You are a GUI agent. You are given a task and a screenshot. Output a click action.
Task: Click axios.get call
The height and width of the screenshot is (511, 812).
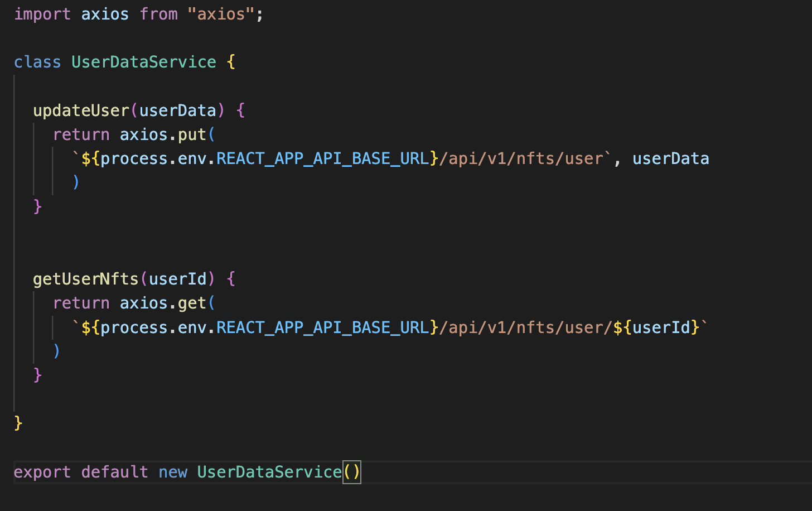[163, 303]
